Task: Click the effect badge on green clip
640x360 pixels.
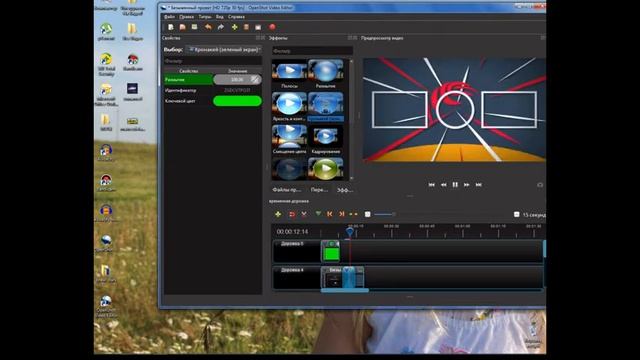Action: pos(331,244)
